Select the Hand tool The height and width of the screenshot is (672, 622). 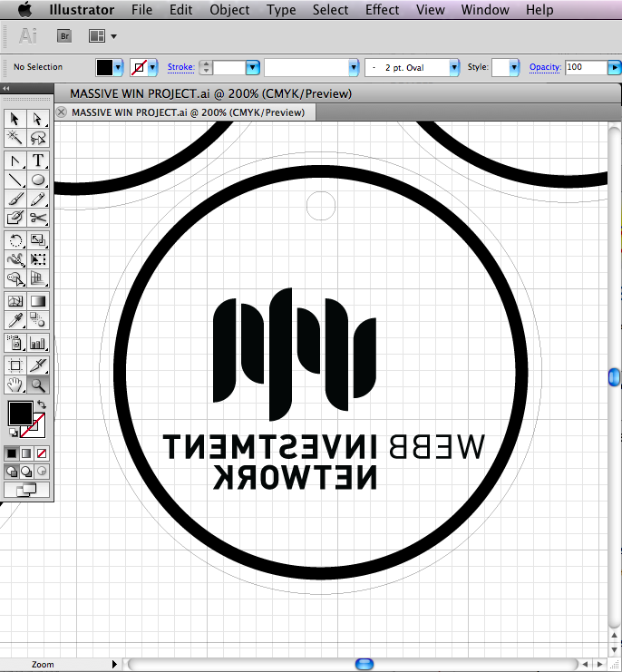pyautogui.click(x=15, y=385)
